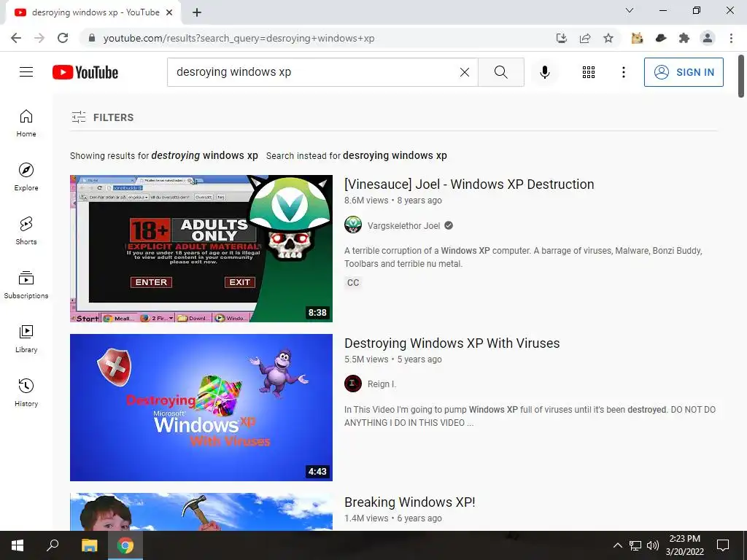
Task: Open the Chrome extensions puzzle icon
Action: point(684,38)
